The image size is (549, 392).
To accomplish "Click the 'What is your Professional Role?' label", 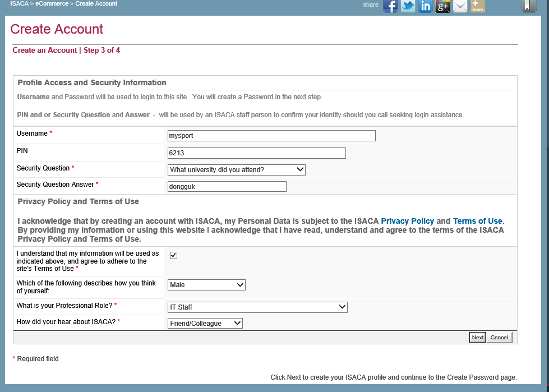I will click(64, 306).
